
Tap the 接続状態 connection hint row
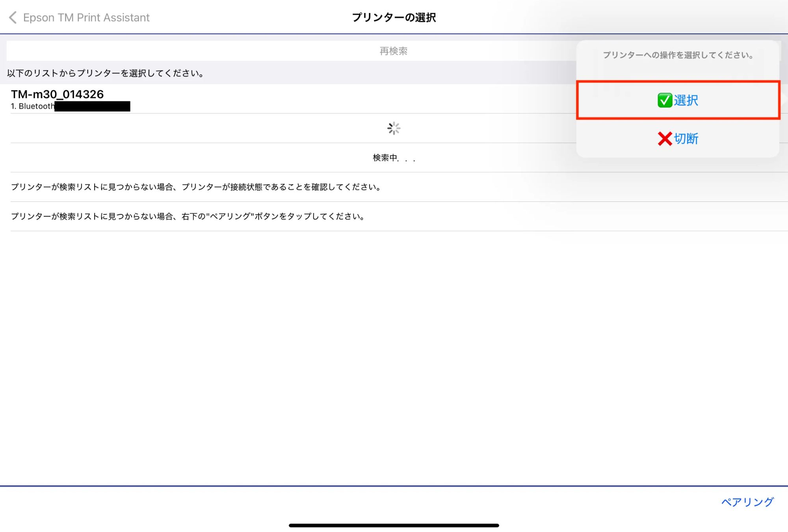[x=196, y=187]
